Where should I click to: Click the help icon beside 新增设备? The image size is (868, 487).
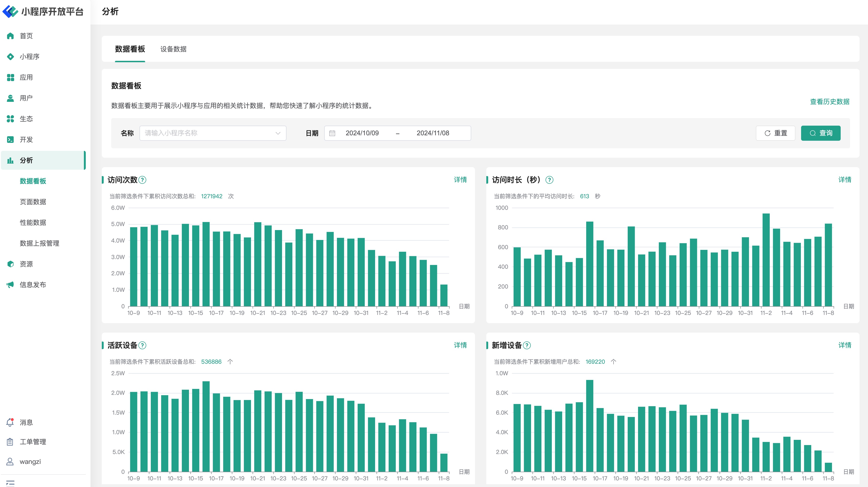click(527, 346)
